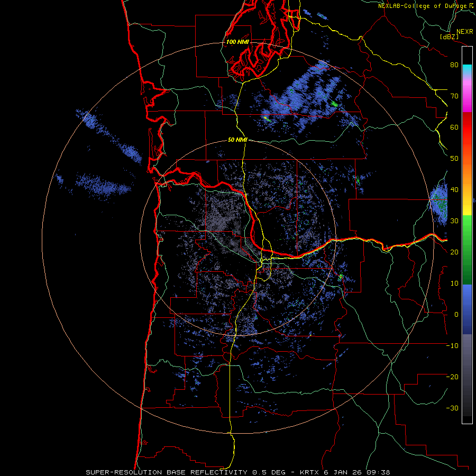The width and height of the screenshot is (476, 476).
Task: Click the NEXLAB-College of DuPage credit text
Action: tap(425, 6)
